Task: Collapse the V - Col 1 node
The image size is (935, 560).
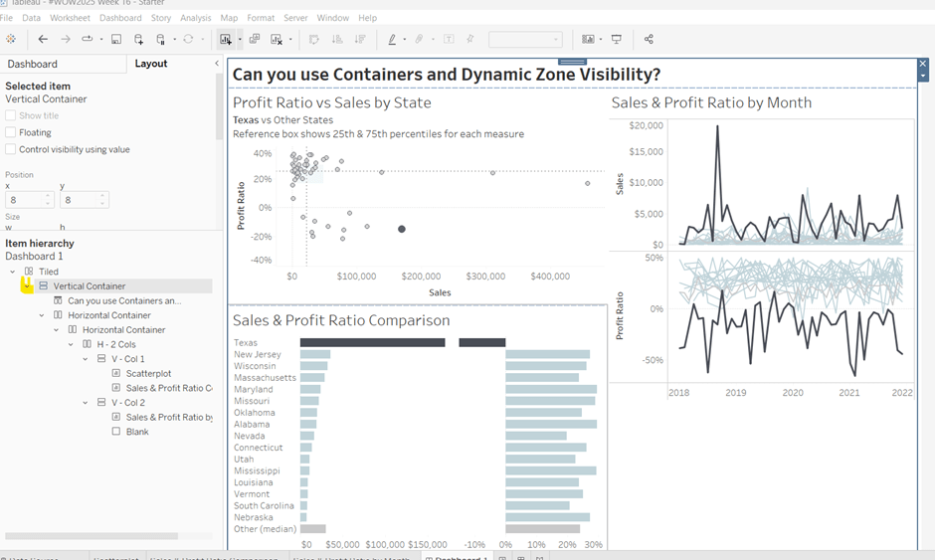Action: tap(86, 359)
